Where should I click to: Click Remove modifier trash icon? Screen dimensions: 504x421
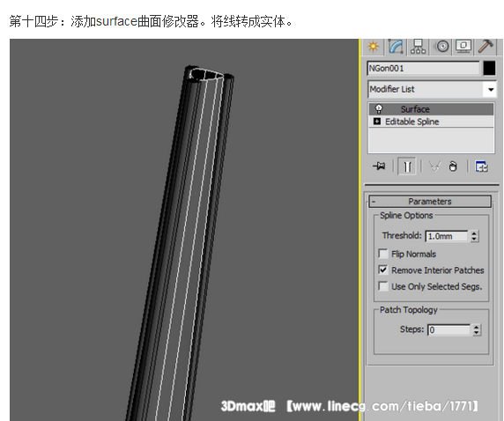[x=453, y=166]
